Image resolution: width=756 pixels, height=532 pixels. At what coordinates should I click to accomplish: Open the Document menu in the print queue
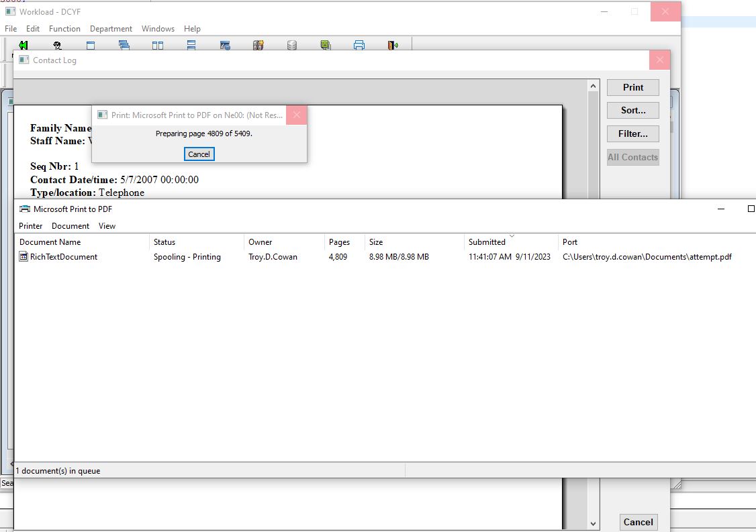click(70, 226)
